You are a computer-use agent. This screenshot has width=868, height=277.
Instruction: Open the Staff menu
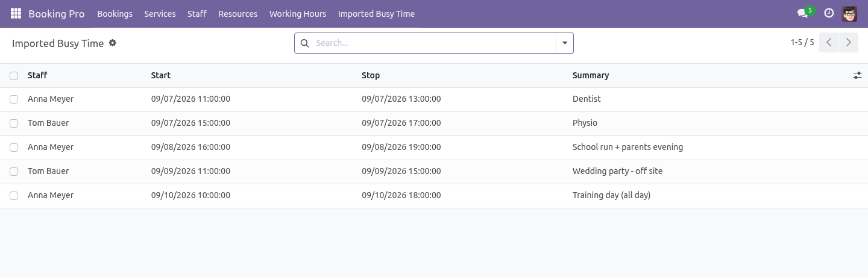point(197,14)
